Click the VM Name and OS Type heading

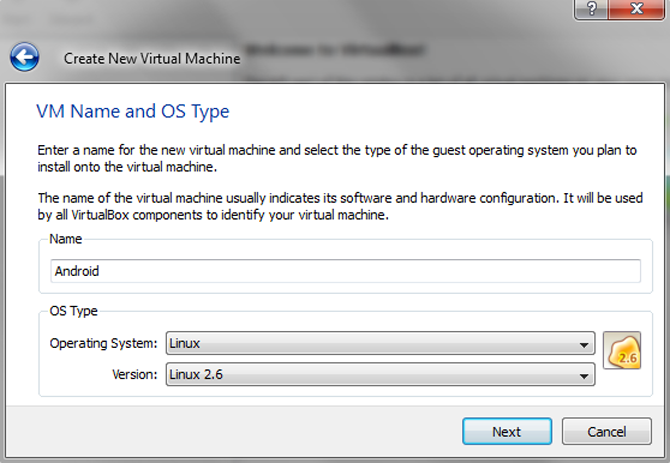click(x=133, y=111)
